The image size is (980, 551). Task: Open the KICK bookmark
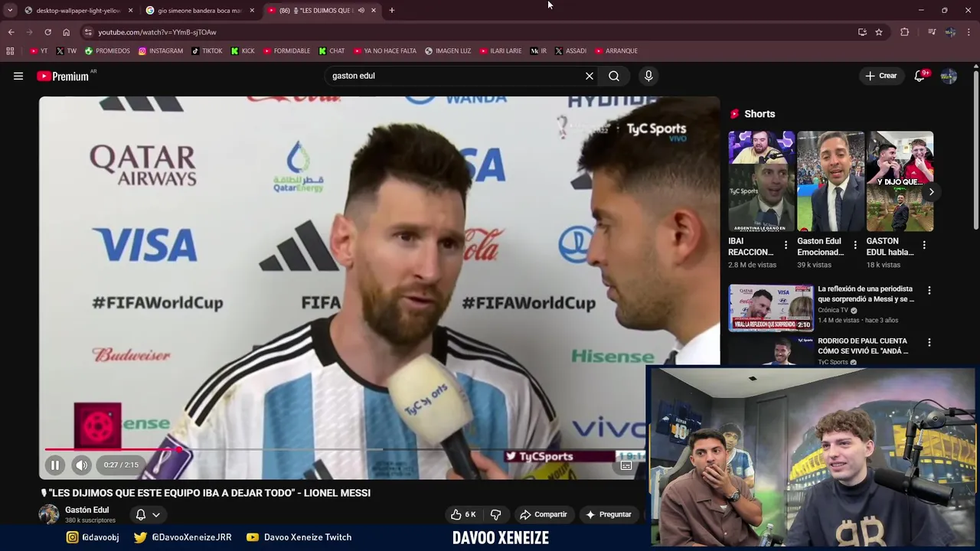coord(243,51)
